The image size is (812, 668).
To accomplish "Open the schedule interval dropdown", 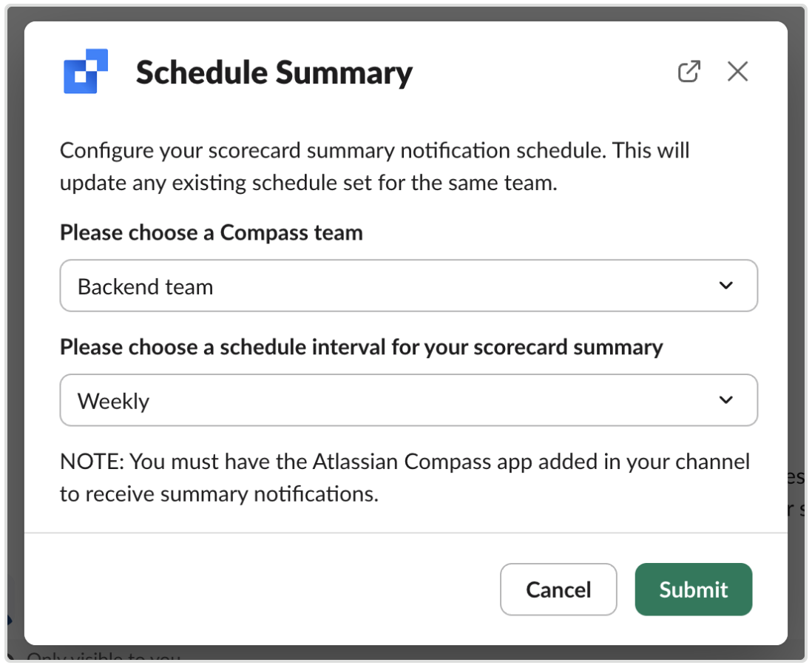I will [409, 399].
